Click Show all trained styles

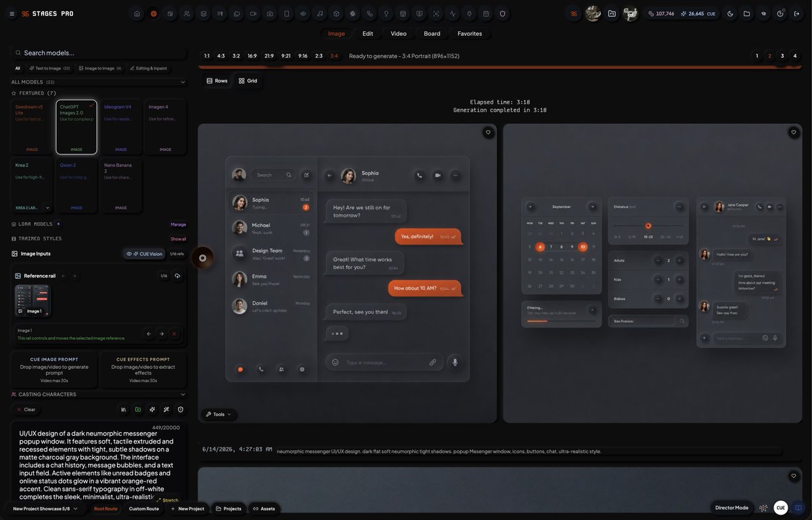[x=178, y=239]
